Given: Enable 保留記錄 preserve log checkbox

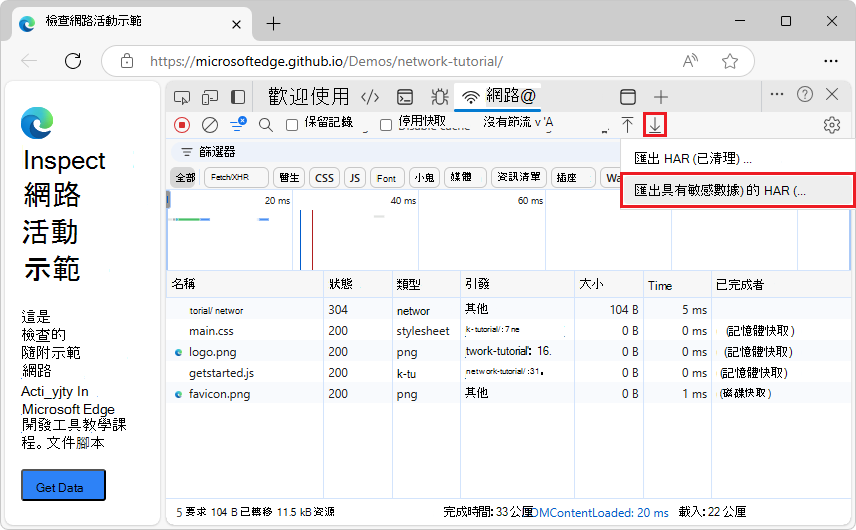Looking at the screenshot, I should tap(292, 125).
